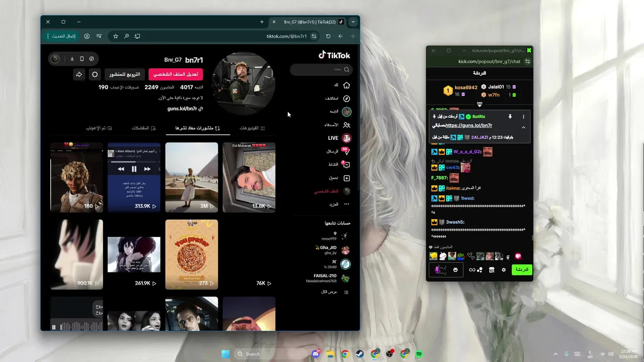Expand the leaderboard arrow in Kick chat
The height and width of the screenshot is (362, 644).
[x=479, y=105]
